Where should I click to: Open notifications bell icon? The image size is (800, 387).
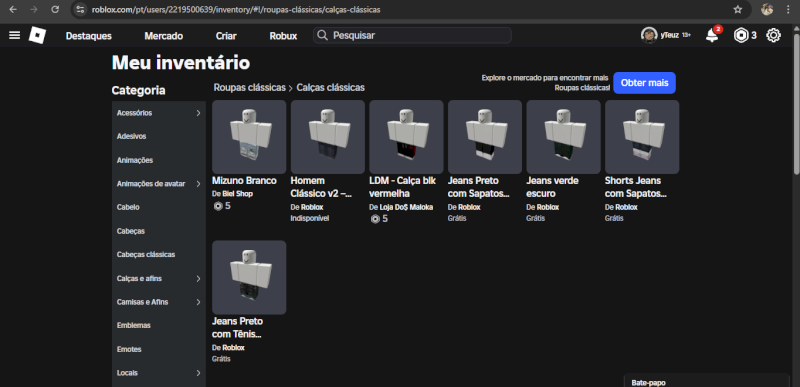point(712,35)
